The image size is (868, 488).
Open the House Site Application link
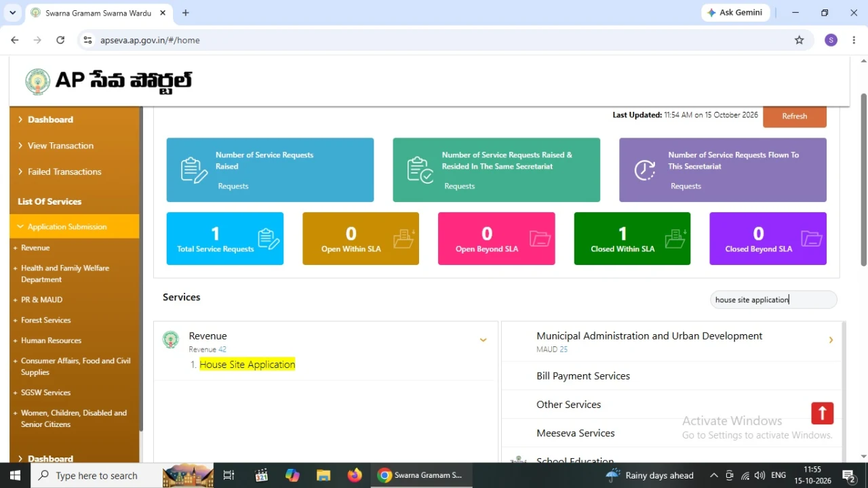[248, 365]
